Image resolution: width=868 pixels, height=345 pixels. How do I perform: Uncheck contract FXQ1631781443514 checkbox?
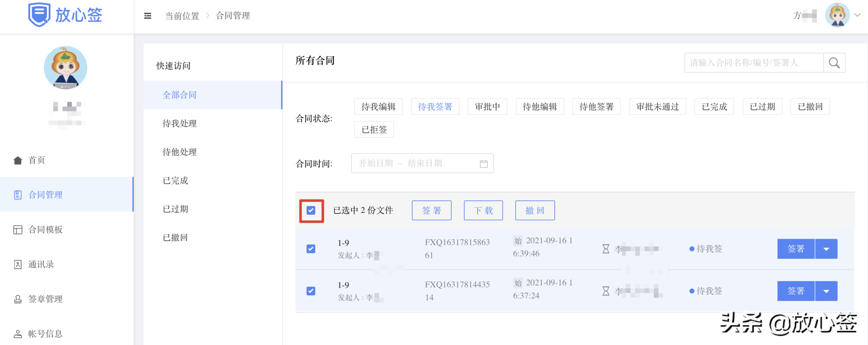[x=311, y=291]
